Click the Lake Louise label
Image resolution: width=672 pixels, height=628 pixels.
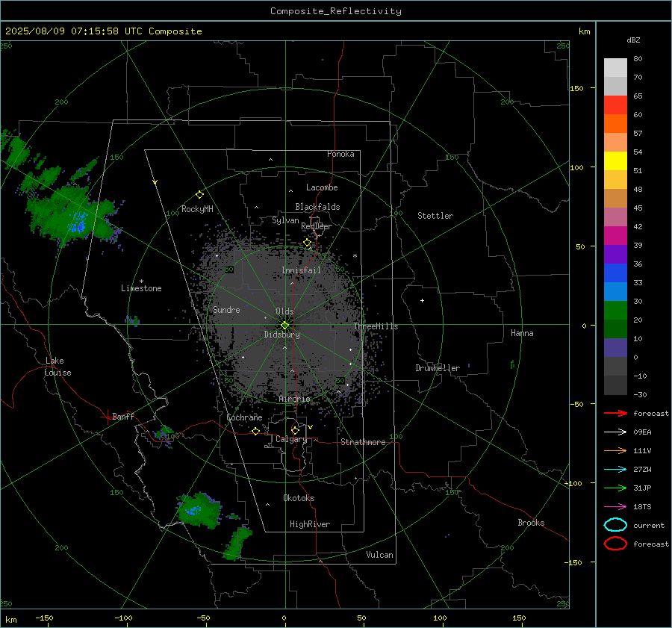click(x=57, y=367)
